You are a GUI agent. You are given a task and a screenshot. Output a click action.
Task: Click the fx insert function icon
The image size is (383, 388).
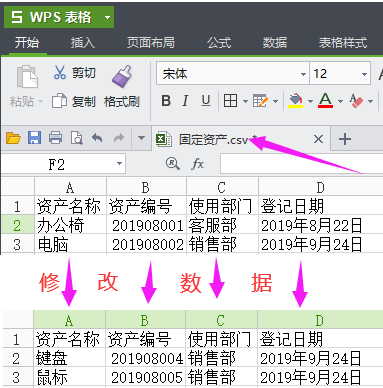pos(197,164)
